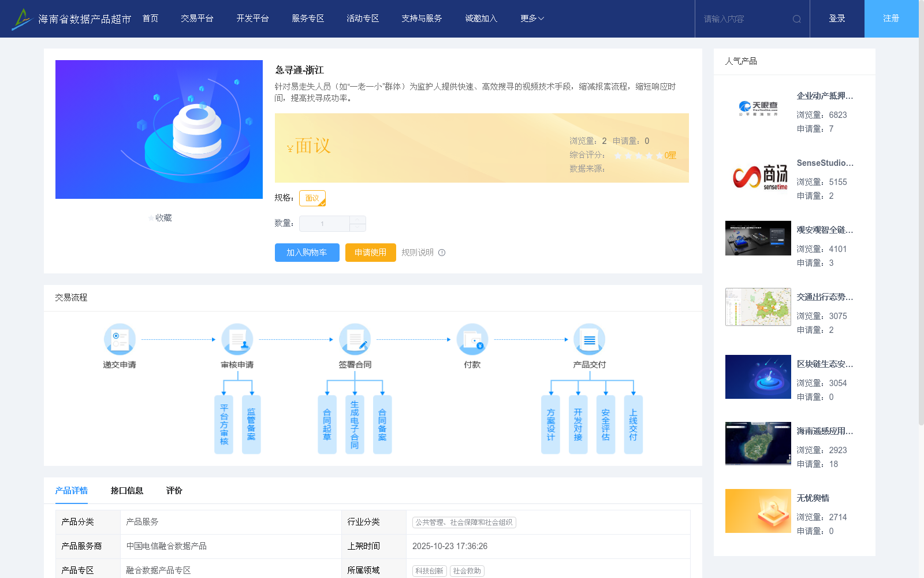
Task: Click the 申请使用 button
Action: point(370,253)
